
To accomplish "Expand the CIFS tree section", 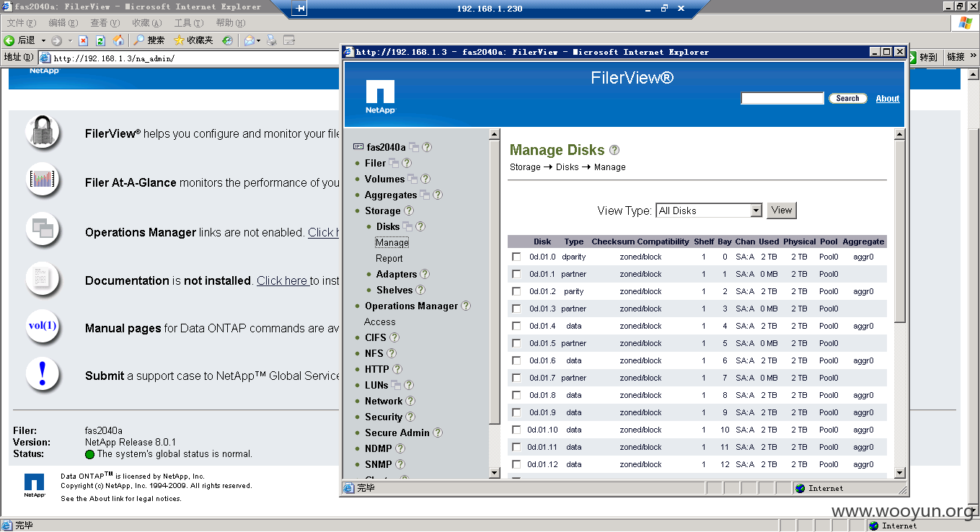I will [x=376, y=337].
